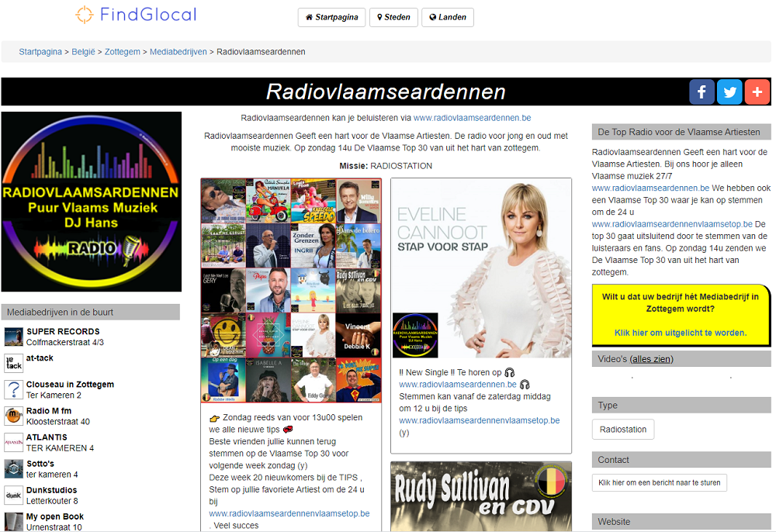Click 'Colfmackerstraat 4/3' address text
Screen dimensions: 776x532
coord(65,342)
